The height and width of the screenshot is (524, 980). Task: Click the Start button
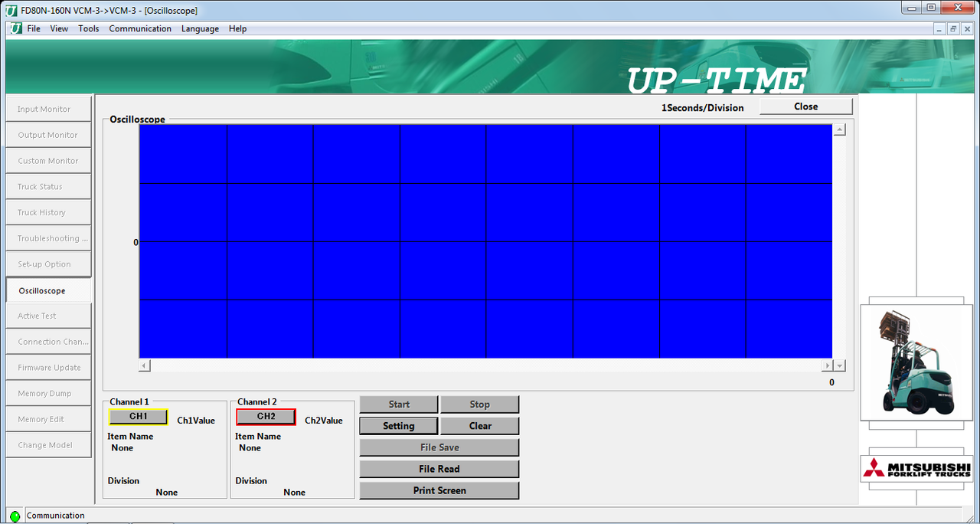[399, 404]
